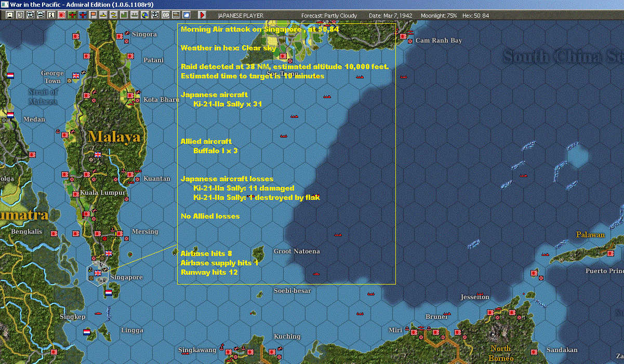Click the orange flag toolbar icon
The width and height of the screenshot is (624, 364).
point(93,16)
